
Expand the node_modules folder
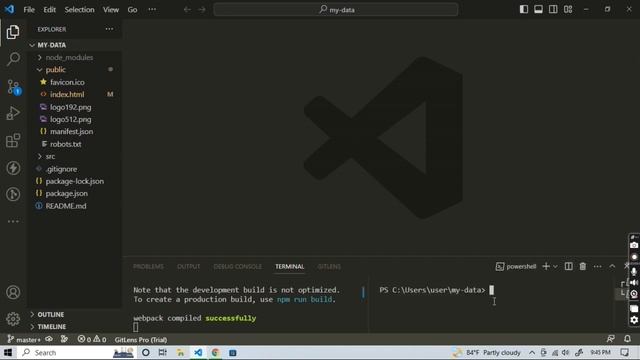coord(75,58)
